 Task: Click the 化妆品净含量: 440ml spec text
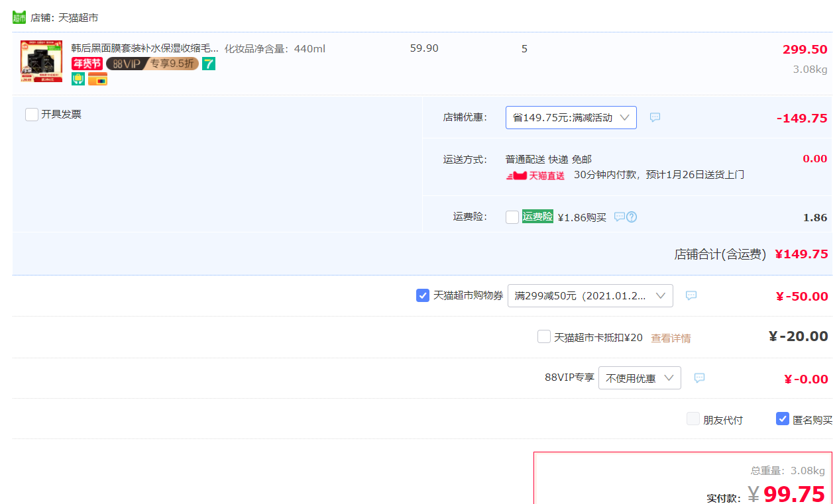click(275, 48)
